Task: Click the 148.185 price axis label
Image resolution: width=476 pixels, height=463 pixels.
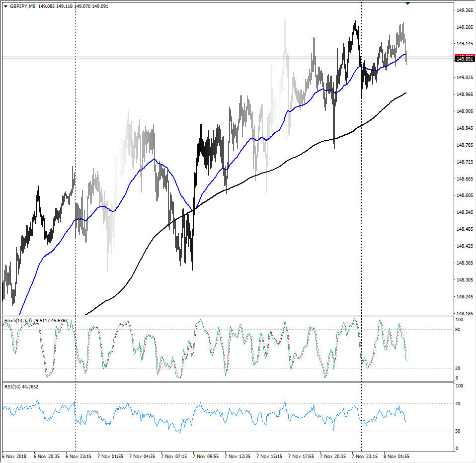Action: click(x=464, y=314)
